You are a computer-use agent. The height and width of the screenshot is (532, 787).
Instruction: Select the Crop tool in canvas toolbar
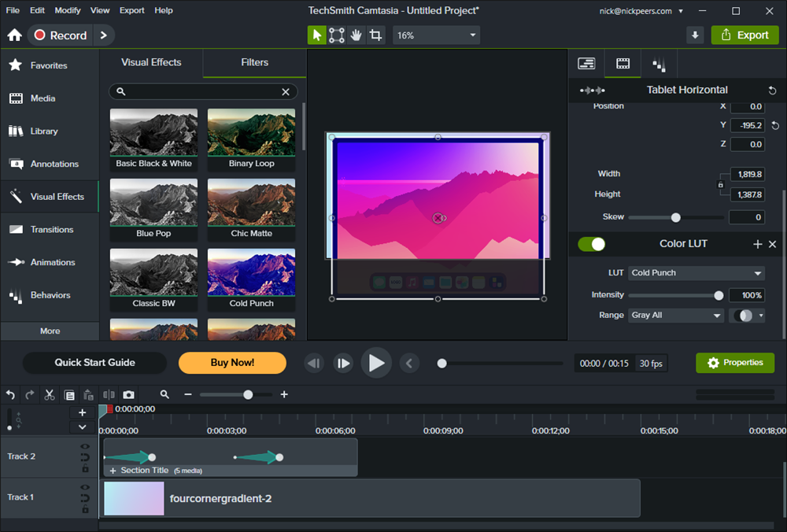pyautogui.click(x=376, y=35)
